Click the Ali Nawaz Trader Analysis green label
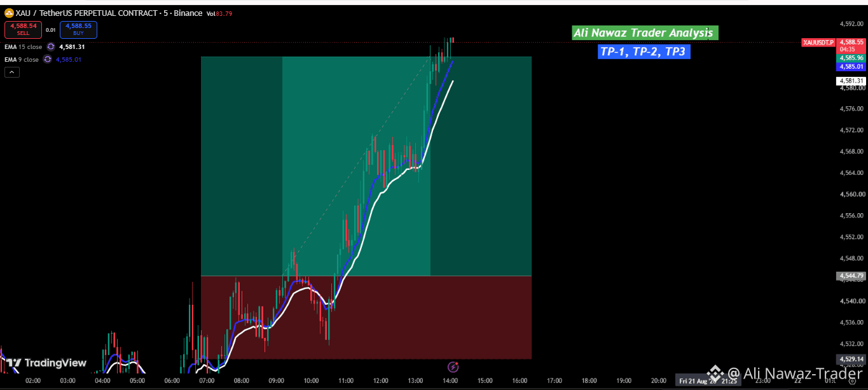 [645, 33]
